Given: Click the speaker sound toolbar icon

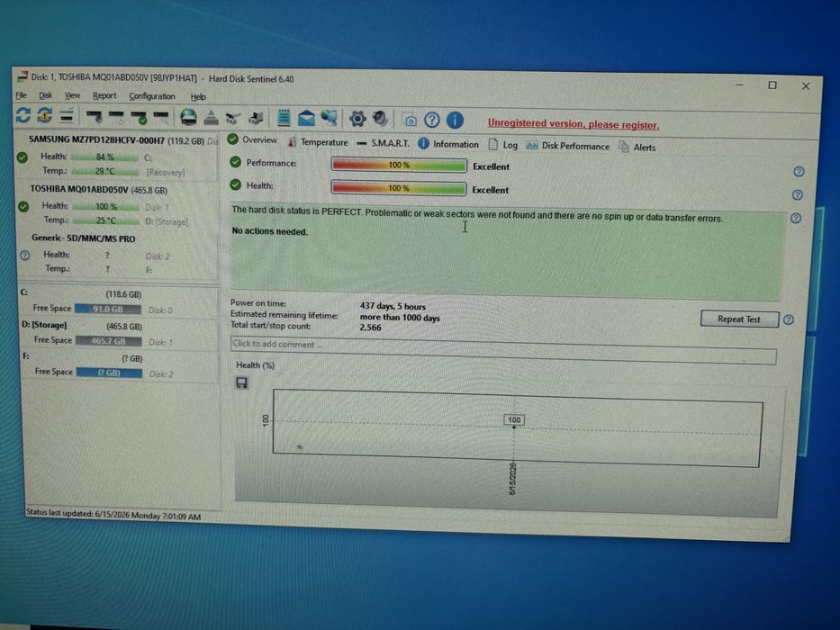Looking at the screenshot, I should [x=380, y=119].
